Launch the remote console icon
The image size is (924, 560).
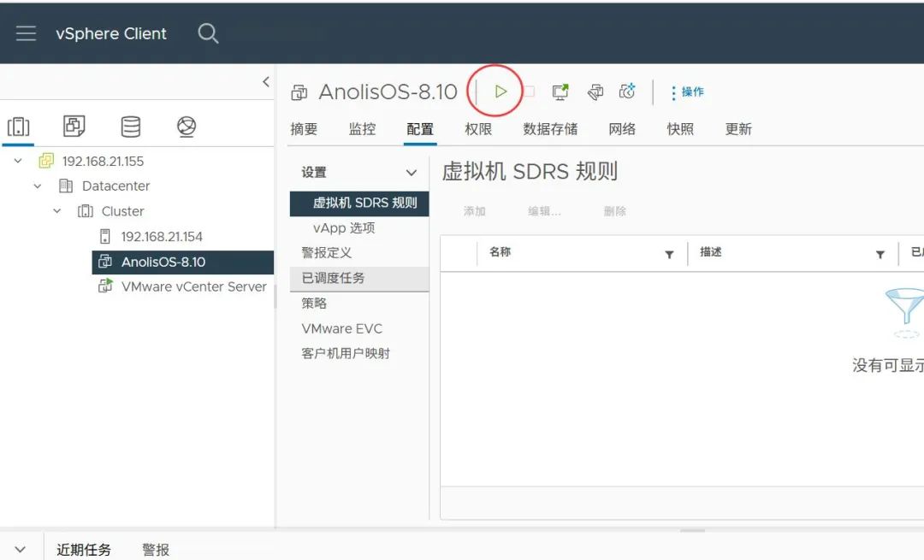560,91
